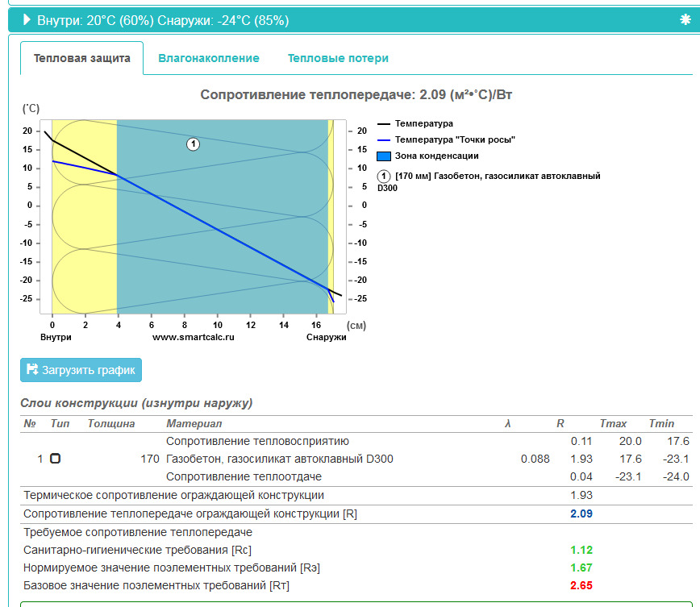Expand the Внутри/Снаружи climate header triangle
Screen dimensions: 700x607
pos(27,19)
